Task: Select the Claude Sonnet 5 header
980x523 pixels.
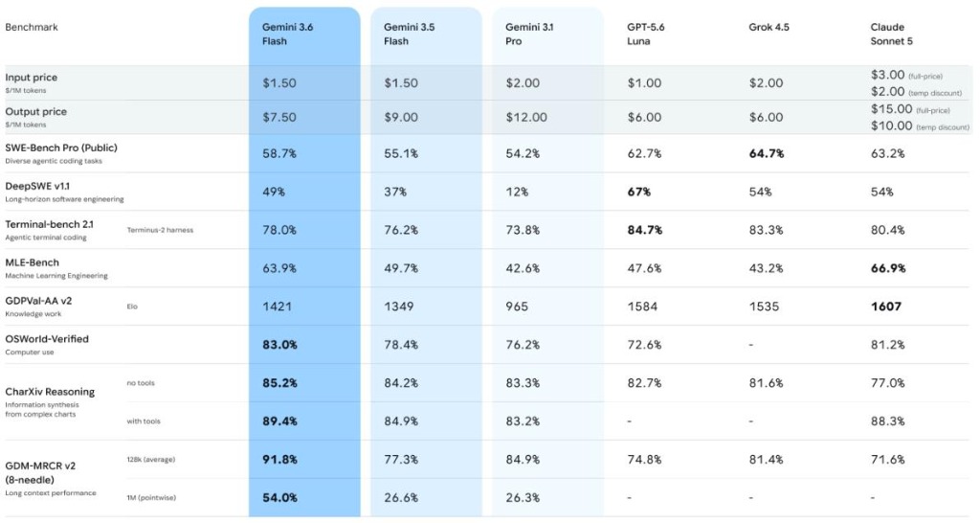Action: pos(891,34)
